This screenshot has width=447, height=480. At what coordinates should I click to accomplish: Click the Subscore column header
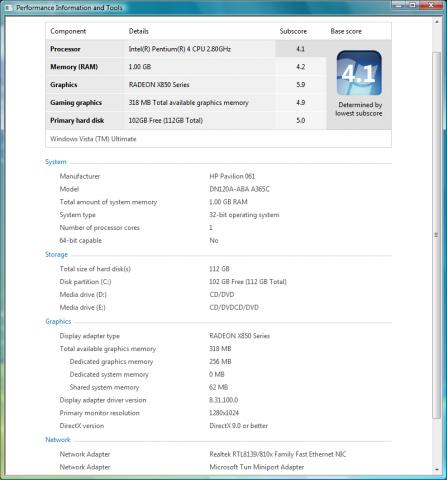293,31
